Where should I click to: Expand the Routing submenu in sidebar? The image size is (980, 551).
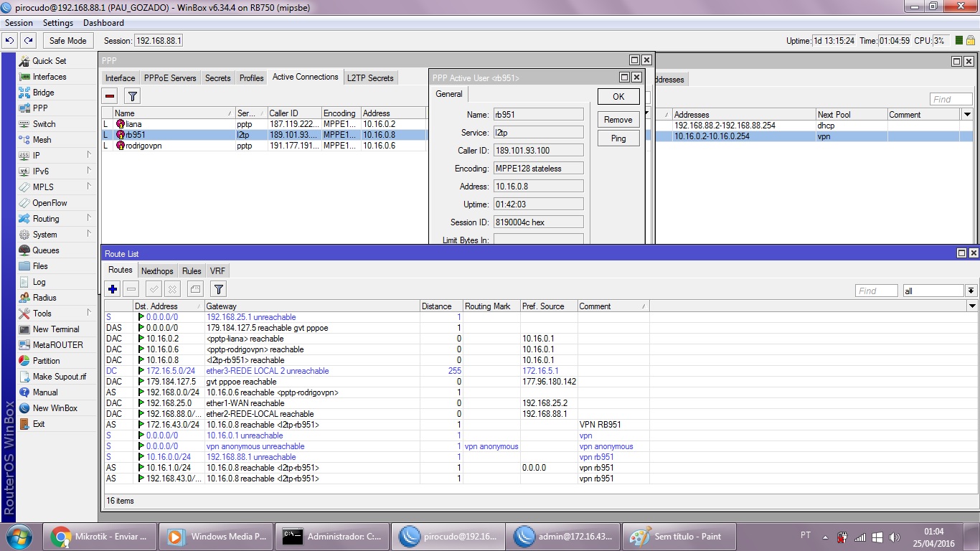(46, 219)
